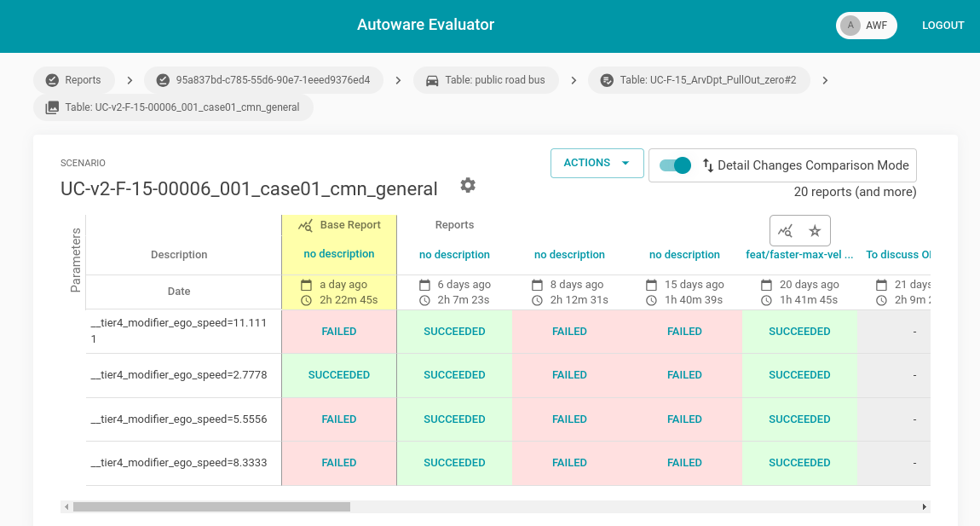The image size is (980, 526).
Task: Open the ACTIONS dropdown menu
Action: [597, 163]
